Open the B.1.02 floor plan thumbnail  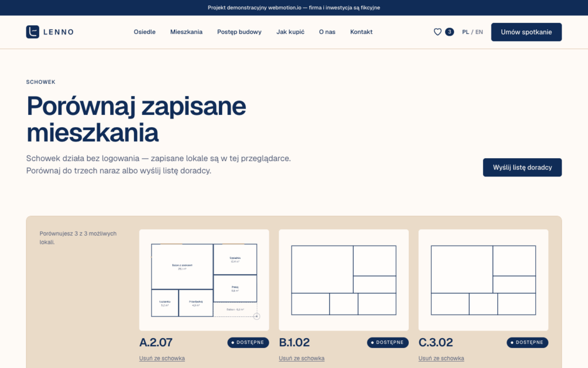[x=343, y=280]
